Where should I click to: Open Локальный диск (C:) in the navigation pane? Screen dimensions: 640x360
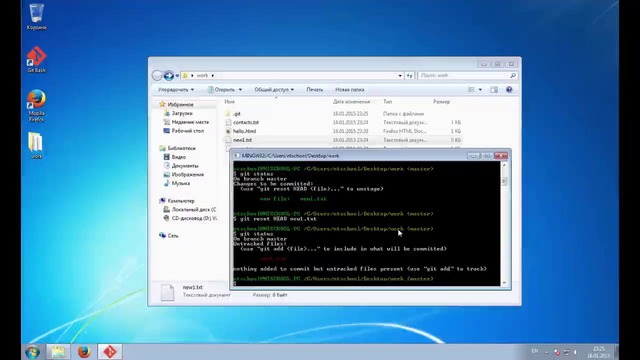coord(193,209)
